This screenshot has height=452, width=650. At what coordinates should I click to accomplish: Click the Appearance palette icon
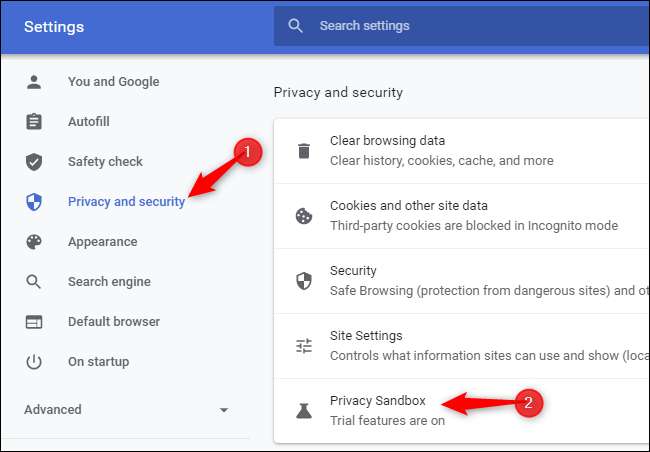tap(34, 242)
